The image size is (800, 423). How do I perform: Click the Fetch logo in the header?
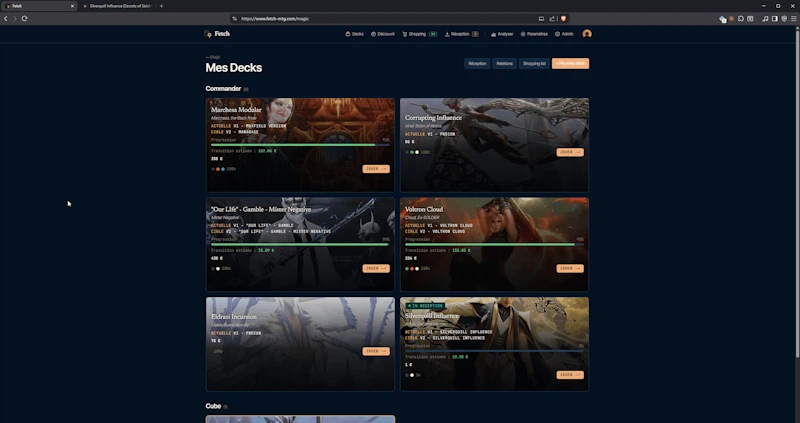point(217,34)
